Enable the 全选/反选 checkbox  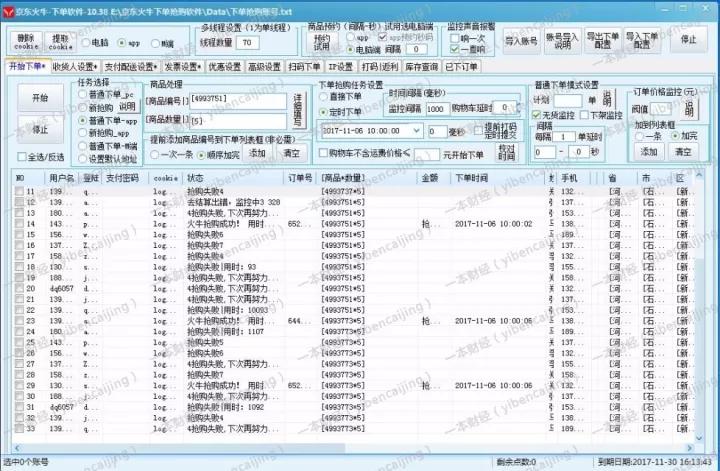tap(21, 157)
